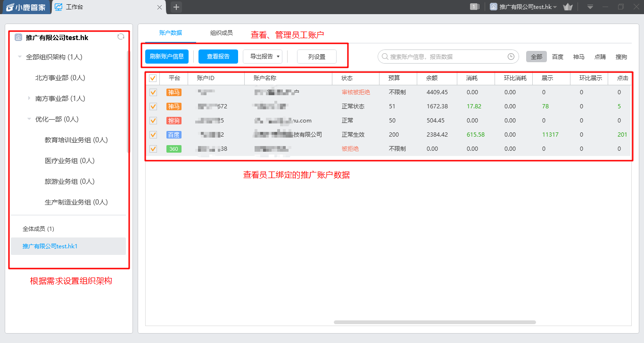Viewport: 644px width, 343px height.
Task: Open search history clock icon
Action: pos(511,57)
